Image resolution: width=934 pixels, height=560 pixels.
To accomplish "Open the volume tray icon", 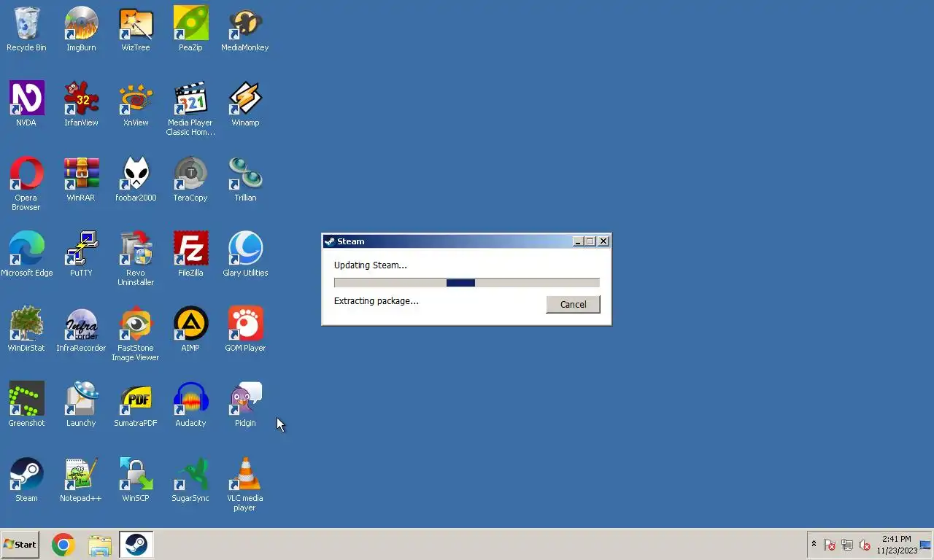I will click(x=865, y=545).
